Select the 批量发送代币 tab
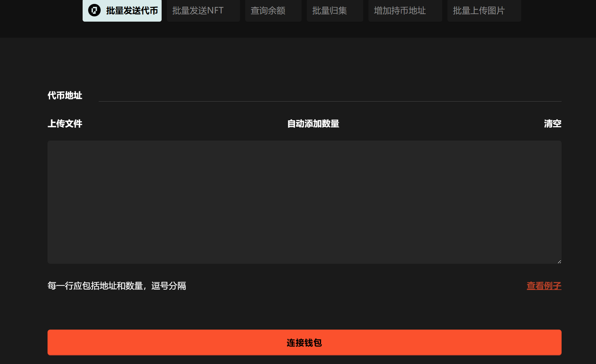Viewport: 596px width, 364px height. [x=122, y=10]
